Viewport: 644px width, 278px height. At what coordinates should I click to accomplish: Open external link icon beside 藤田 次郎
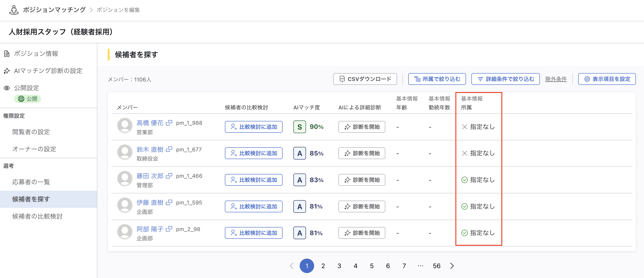(x=169, y=176)
